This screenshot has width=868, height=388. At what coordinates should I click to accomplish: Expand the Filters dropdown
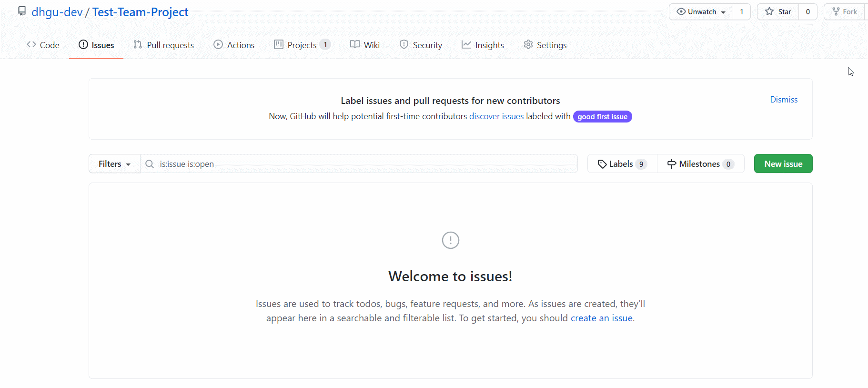coord(114,163)
